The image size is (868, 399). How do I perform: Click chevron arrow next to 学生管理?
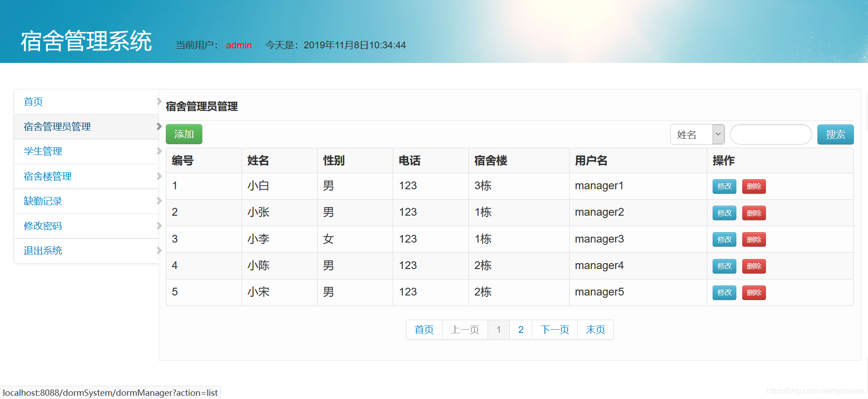click(x=159, y=151)
